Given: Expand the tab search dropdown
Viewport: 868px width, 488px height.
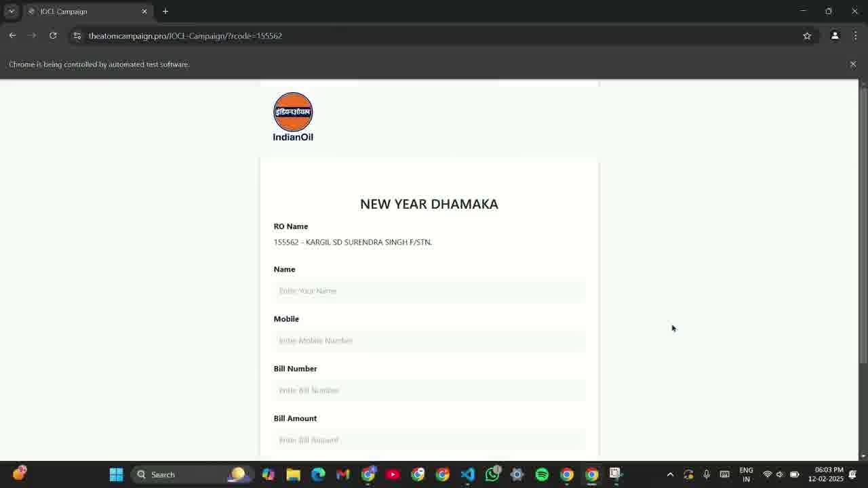Looking at the screenshot, I should [12, 12].
